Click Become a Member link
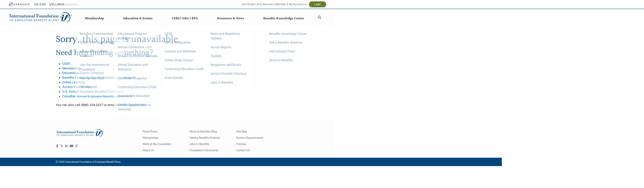The width and height of the screenshot is (644, 188). tap(274, 4)
